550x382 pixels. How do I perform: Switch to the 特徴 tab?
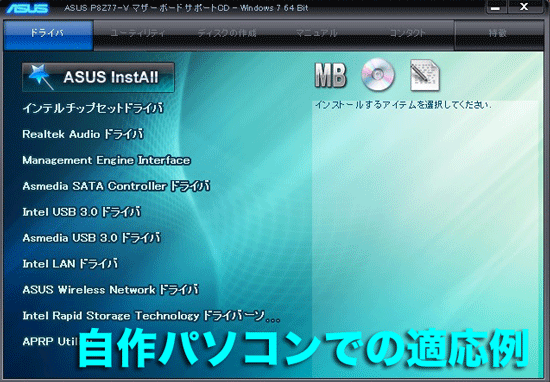498,35
